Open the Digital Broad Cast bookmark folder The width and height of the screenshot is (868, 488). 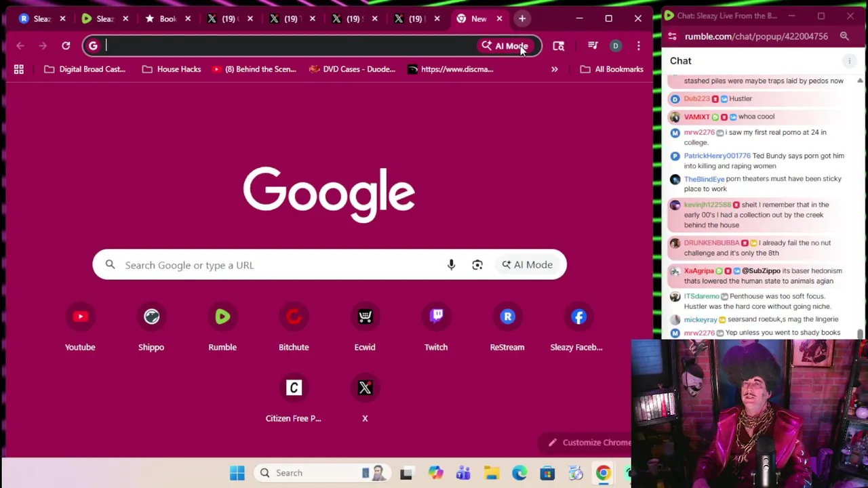click(85, 69)
